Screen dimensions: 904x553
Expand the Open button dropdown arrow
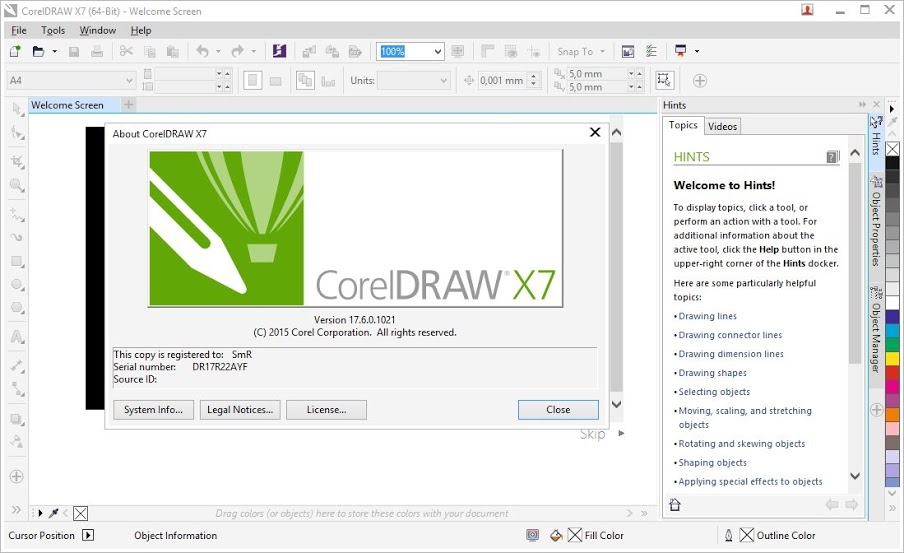55,51
